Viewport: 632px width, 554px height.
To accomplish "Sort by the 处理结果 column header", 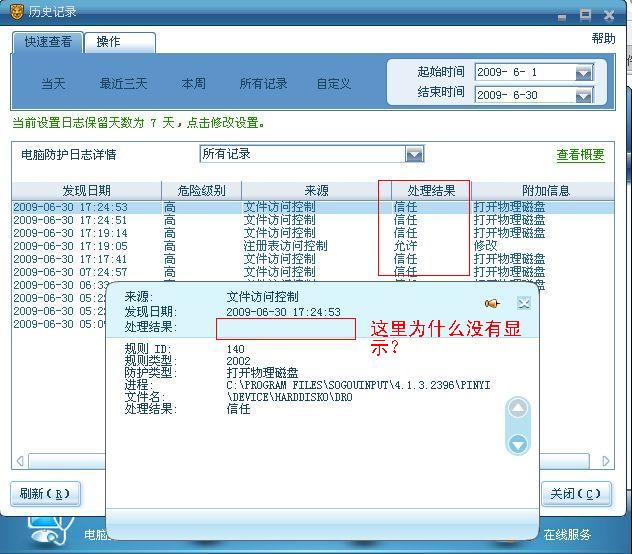I will coord(431,190).
